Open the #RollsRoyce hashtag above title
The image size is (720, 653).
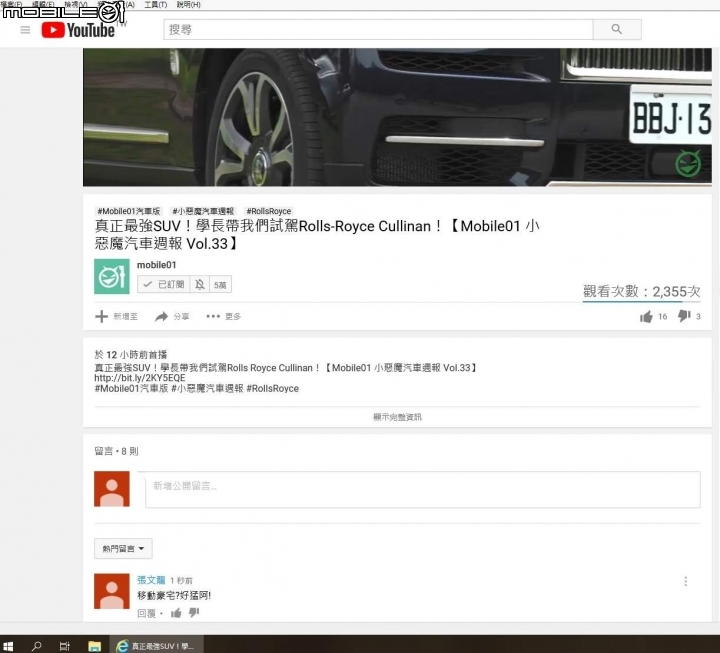[x=269, y=211]
